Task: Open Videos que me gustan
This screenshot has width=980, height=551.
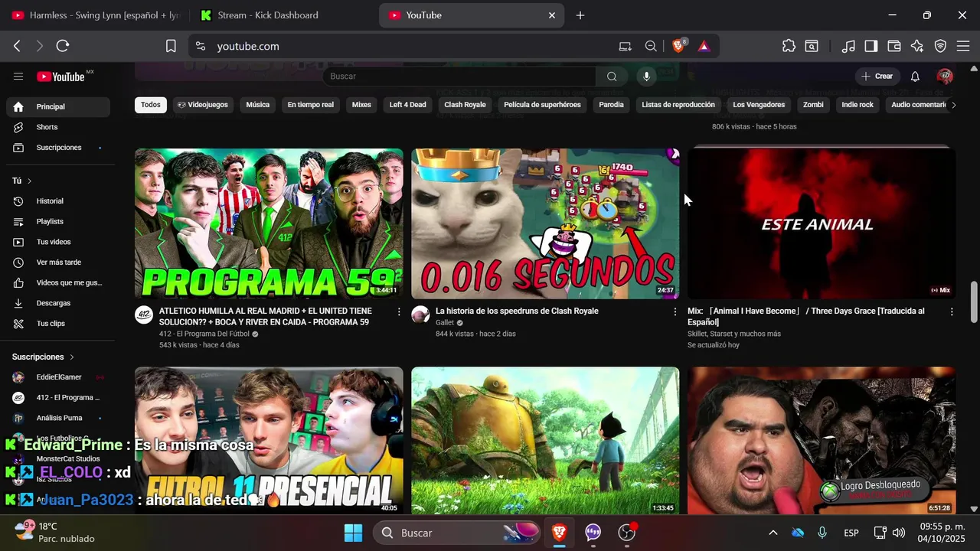Action: pyautogui.click(x=58, y=282)
